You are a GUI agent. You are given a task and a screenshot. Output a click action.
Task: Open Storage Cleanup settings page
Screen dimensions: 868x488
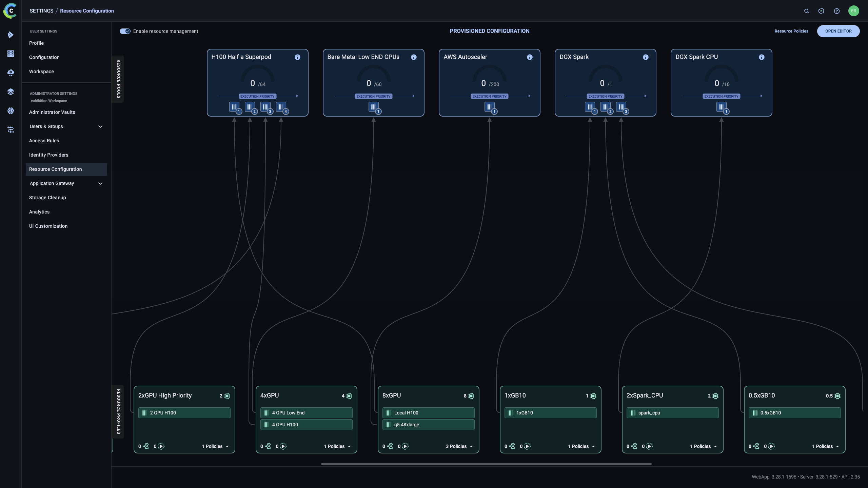coord(47,198)
